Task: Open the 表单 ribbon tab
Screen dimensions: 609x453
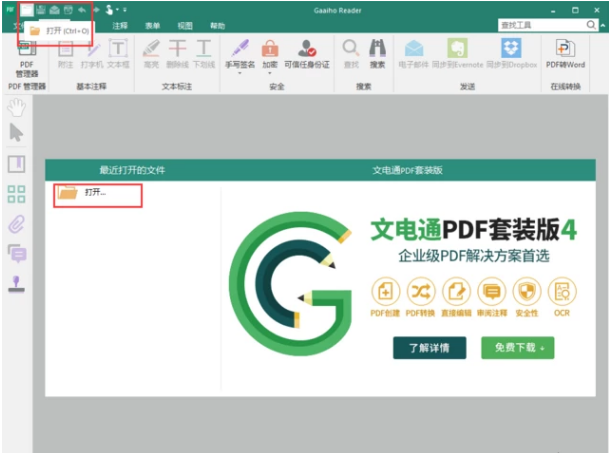Action: [153, 26]
